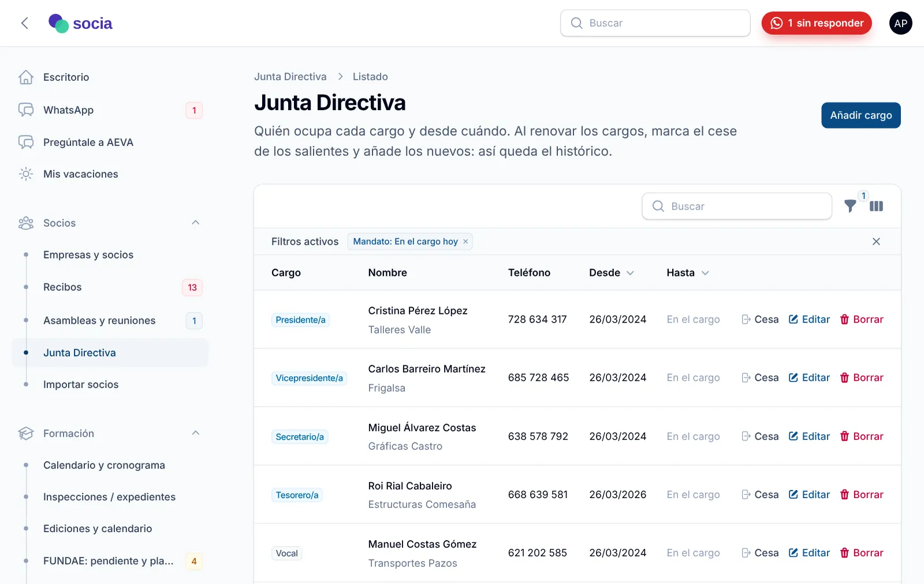This screenshot has width=924, height=584.
Task: Open Escritorio from the sidebar
Action: pos(110,77)
